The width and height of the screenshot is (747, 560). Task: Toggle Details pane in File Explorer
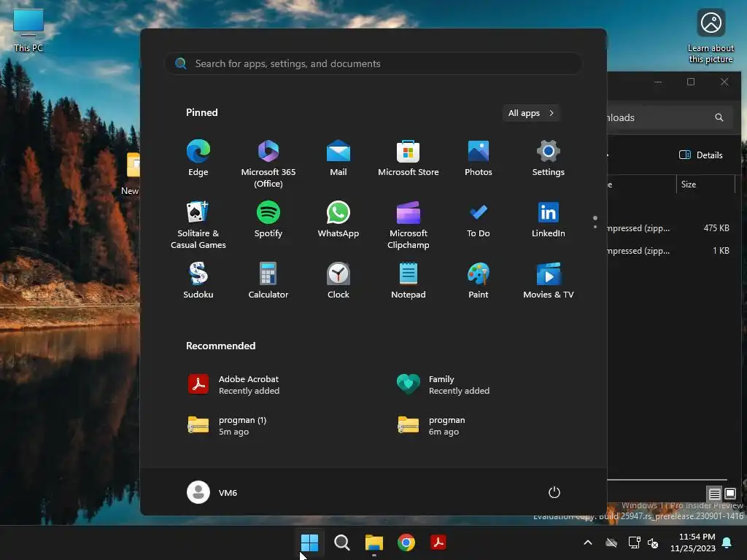click(701, 155)
